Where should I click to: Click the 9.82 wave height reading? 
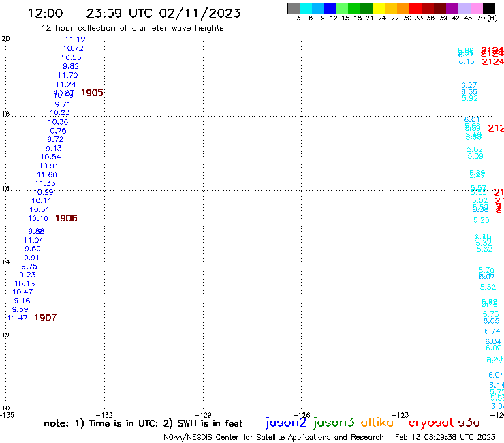pos(71,66)
